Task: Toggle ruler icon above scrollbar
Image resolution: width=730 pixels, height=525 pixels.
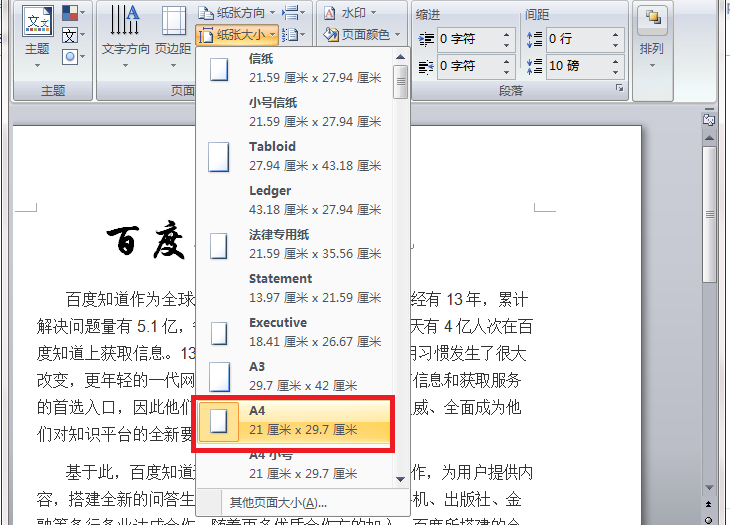Action: (709, 119)
